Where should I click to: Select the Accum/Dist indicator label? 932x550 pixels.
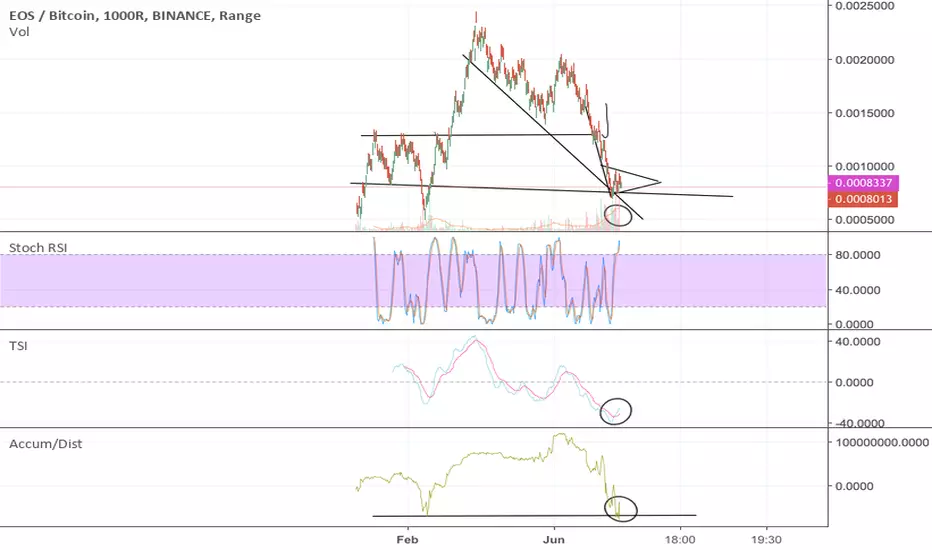point(46,444)
